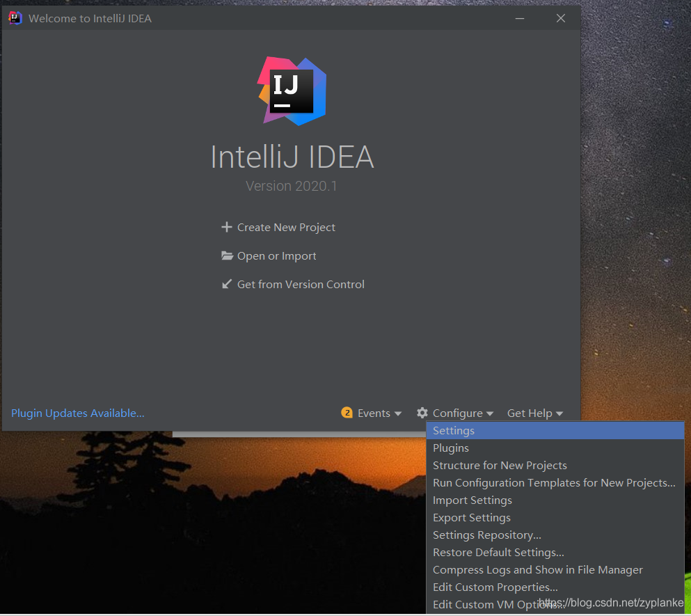Open Edit Custom VM Options

point(496,604)
